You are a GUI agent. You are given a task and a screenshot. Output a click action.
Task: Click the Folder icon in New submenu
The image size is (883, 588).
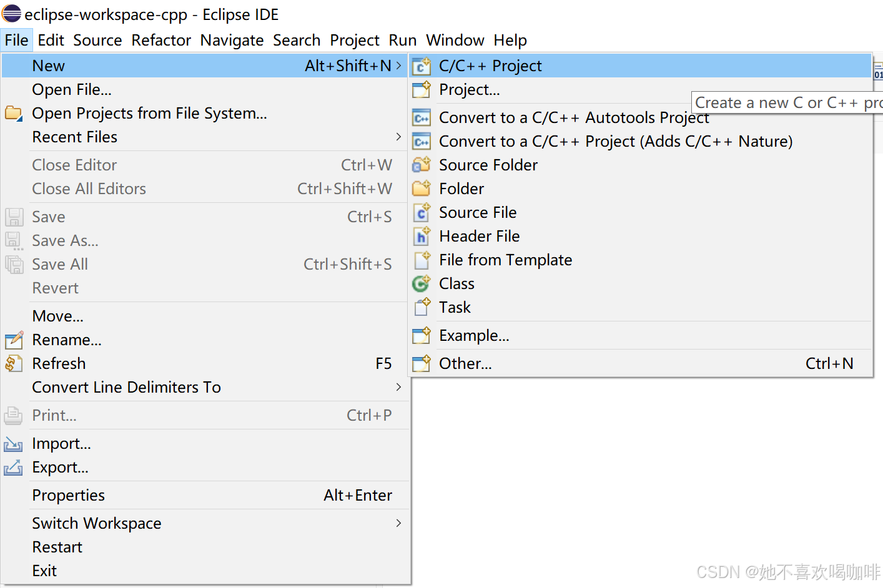422,189
